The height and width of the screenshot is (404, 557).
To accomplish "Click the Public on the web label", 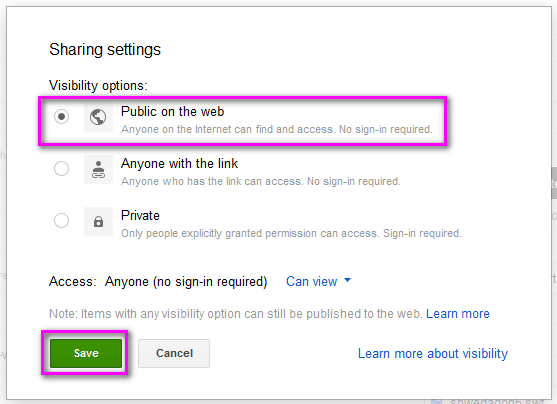I will pos(172,112).
